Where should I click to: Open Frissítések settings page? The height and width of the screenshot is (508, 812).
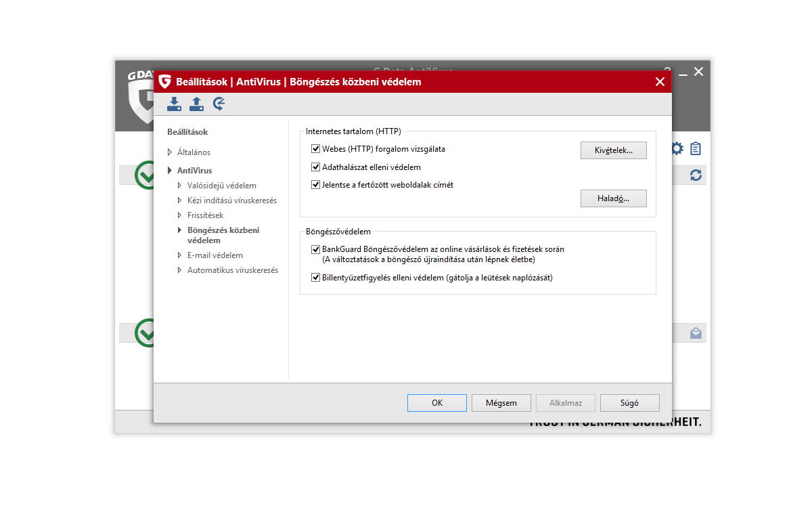(205, 215)
